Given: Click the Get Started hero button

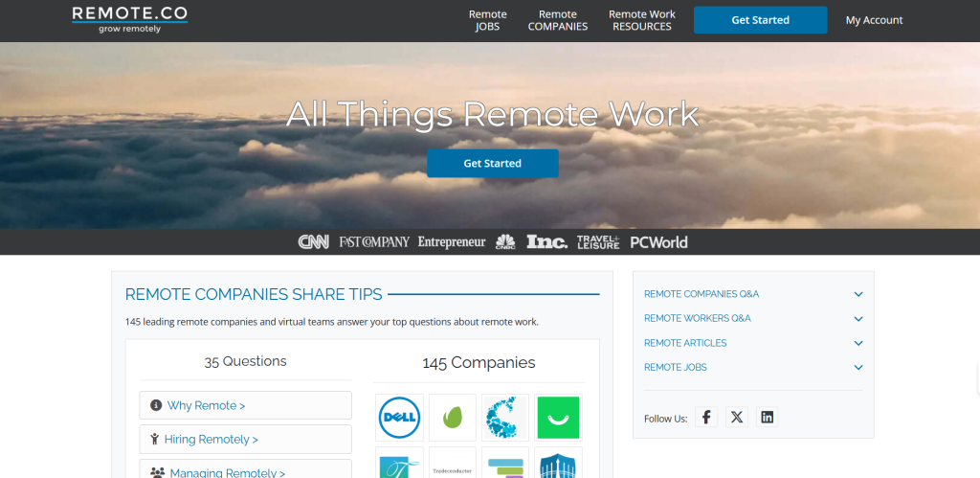Looking at the screenshot, I should (x=493, y=163).
